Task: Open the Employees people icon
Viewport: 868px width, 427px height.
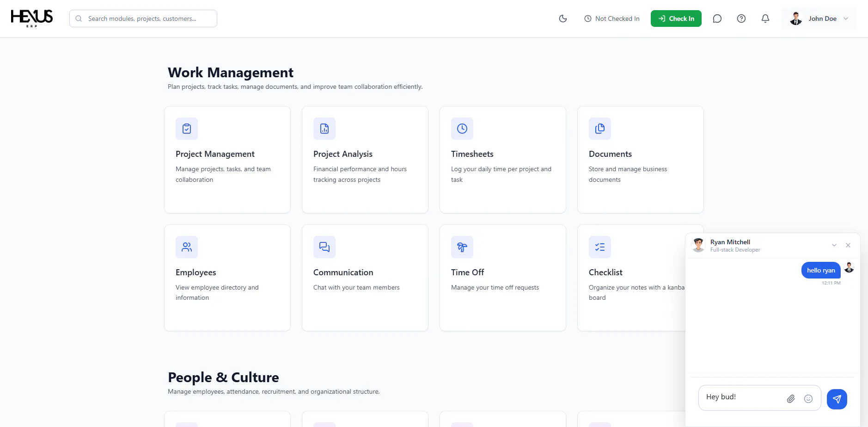Action: 187,247
